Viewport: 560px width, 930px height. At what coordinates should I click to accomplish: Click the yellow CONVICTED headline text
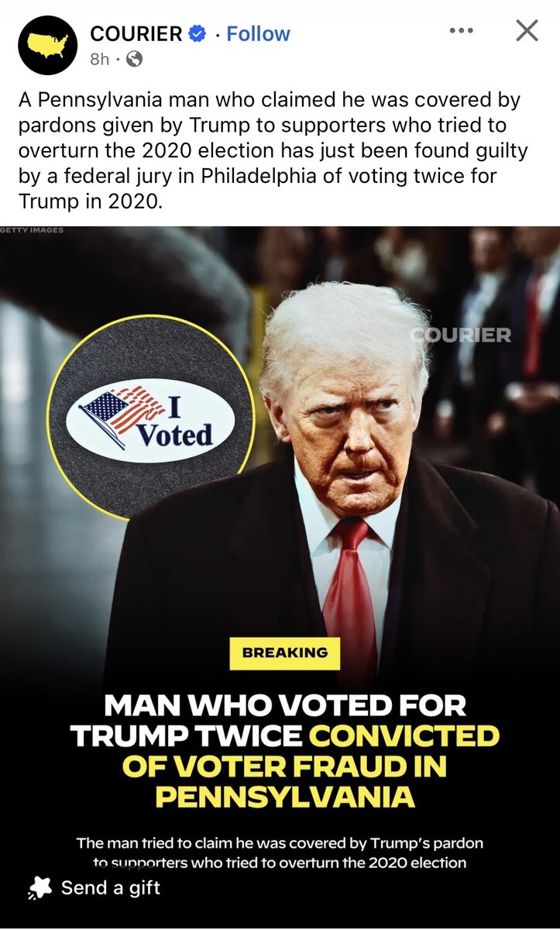(x=404, y=735)
